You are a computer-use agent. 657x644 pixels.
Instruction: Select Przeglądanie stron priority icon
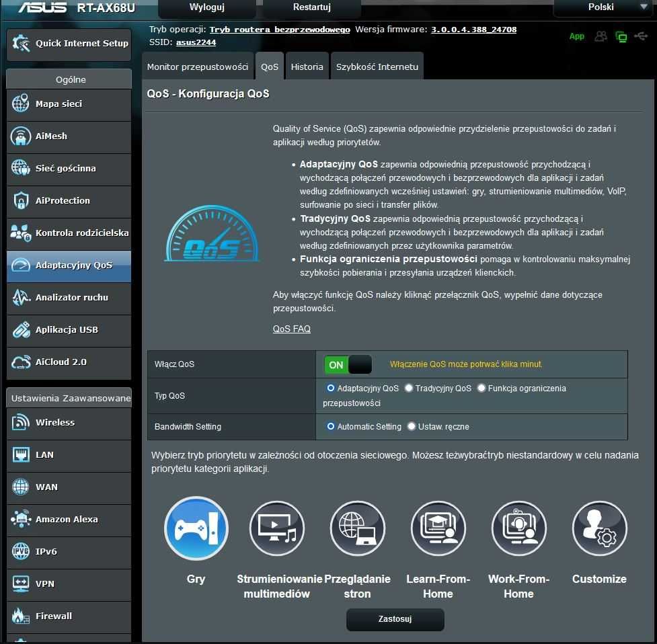click(357, 528)
